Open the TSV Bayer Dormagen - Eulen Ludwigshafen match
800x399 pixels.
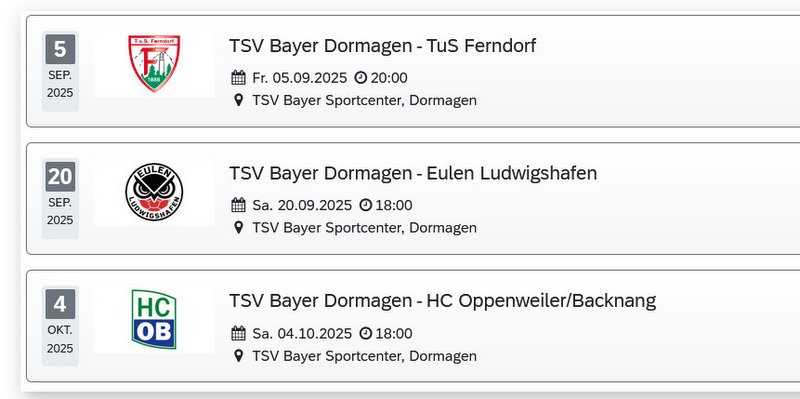coord(413,173)
